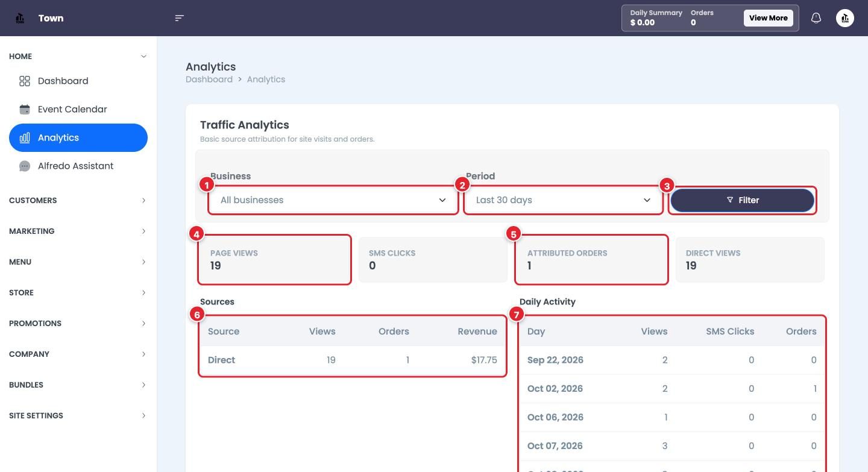Click the Attributed Orders stat card
This screenshot has width=868, height=472.
point(591,260)
